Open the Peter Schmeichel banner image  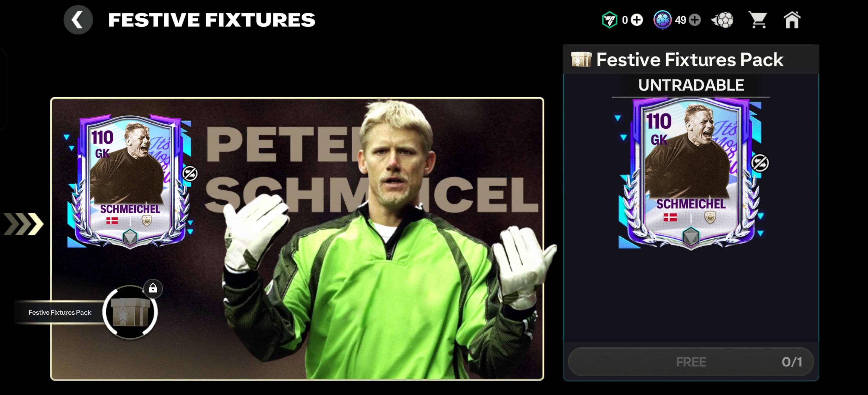297,239
